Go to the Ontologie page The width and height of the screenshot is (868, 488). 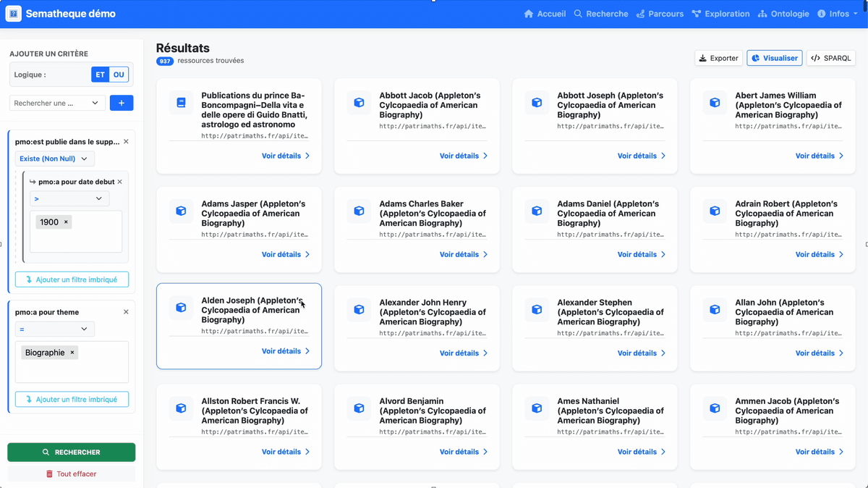783,14
